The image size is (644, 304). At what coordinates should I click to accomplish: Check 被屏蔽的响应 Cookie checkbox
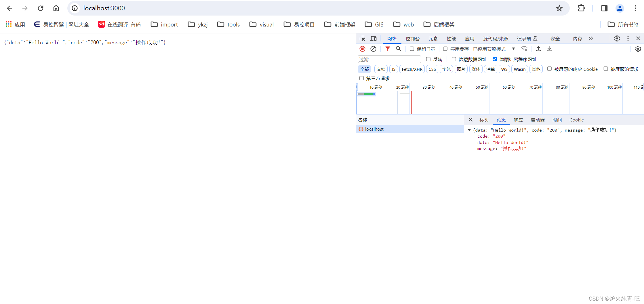coord(549,69)
